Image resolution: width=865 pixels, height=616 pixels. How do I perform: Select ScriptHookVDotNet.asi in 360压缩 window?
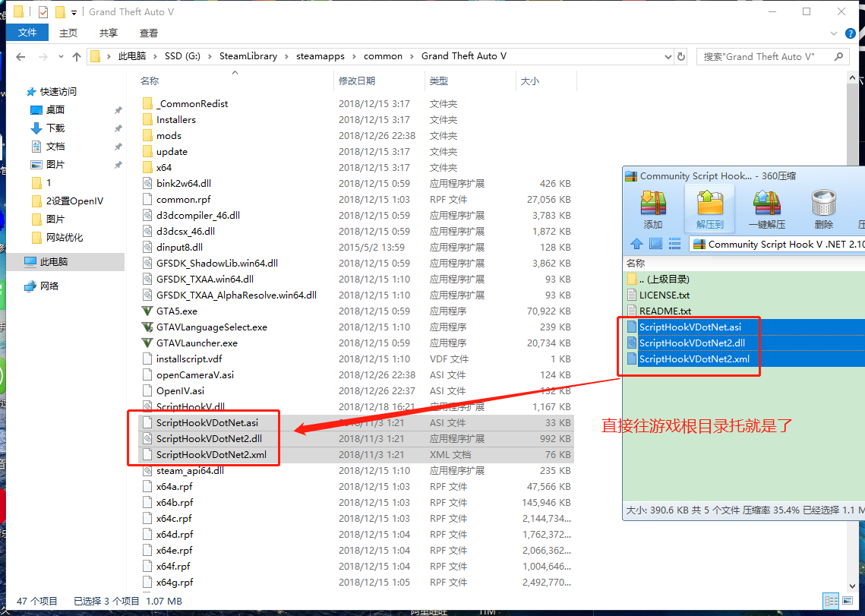pyautogui.click(x=690, y=327)
